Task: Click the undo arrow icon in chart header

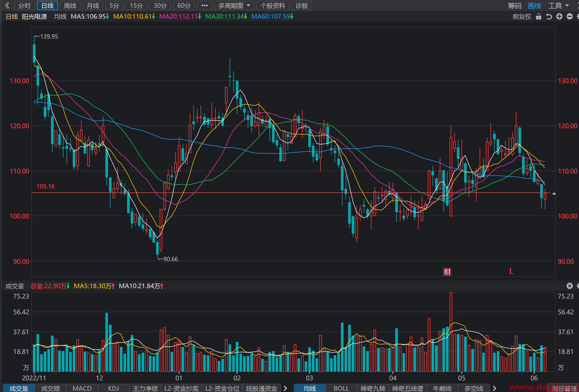Action: pyautogui.click(x=549, y=17)
